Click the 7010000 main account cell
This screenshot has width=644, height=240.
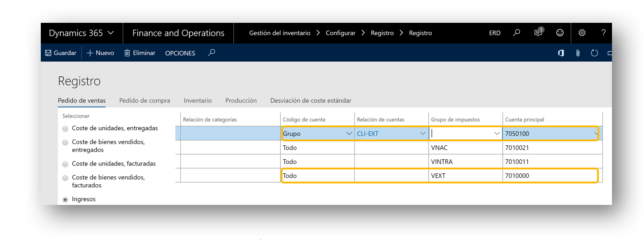pos(550,176)
